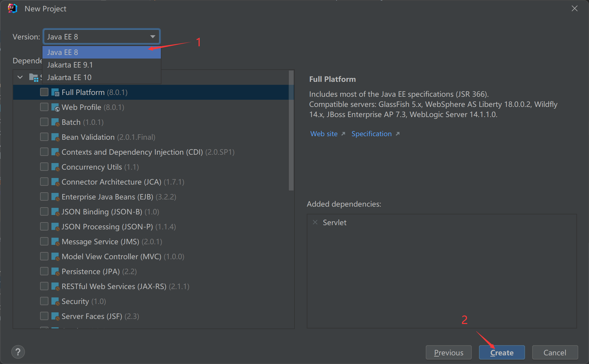Screen dimensions: 589x364
Task: Click external link arrow beside Specification
Action: pyautogui.click(x=398, y=134)
